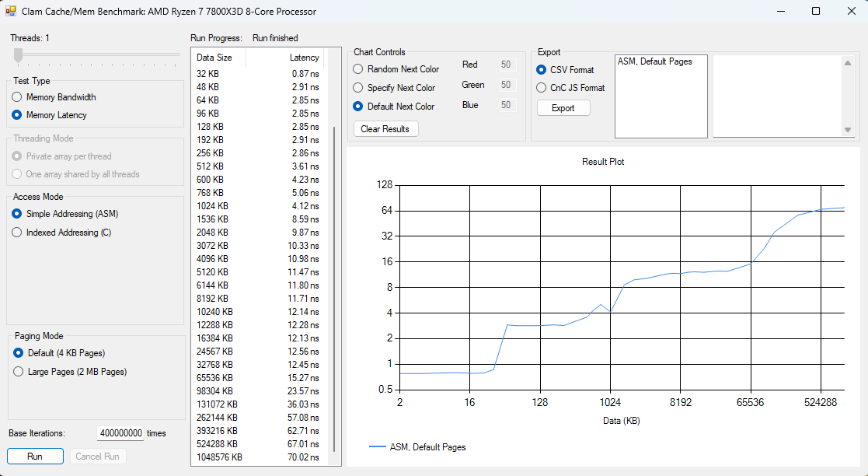Screen dimensions: 868x476
Task: Select the 10240 KB result row
Action: 260,312
